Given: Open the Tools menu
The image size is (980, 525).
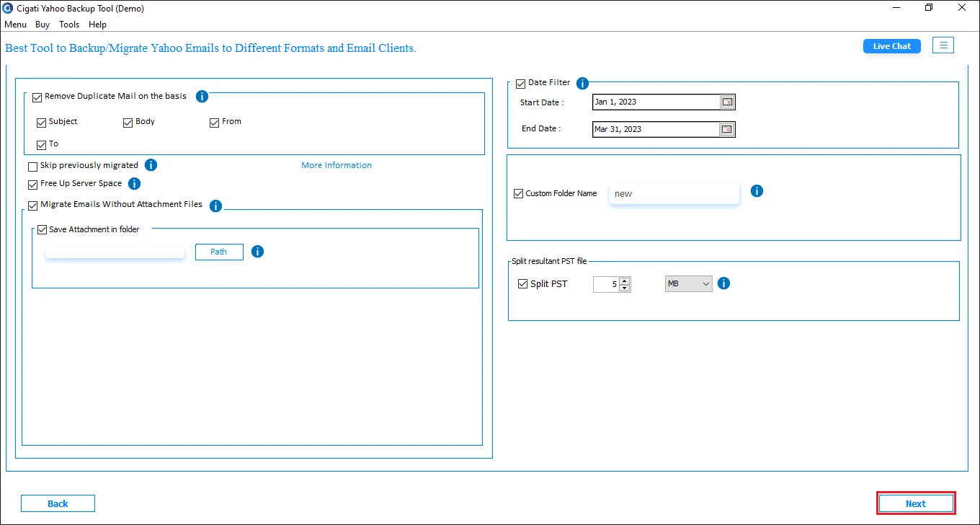Looking at the screenshot, I should point(69,25).
